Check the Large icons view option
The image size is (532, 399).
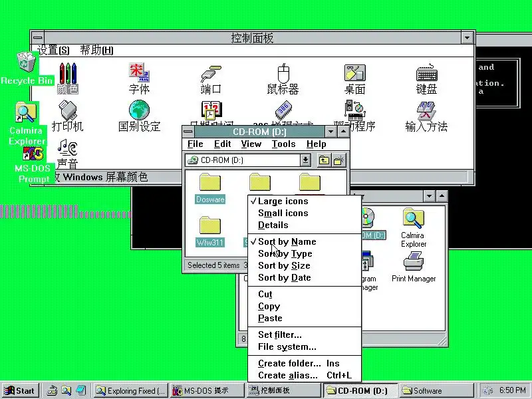pos(305,201)
